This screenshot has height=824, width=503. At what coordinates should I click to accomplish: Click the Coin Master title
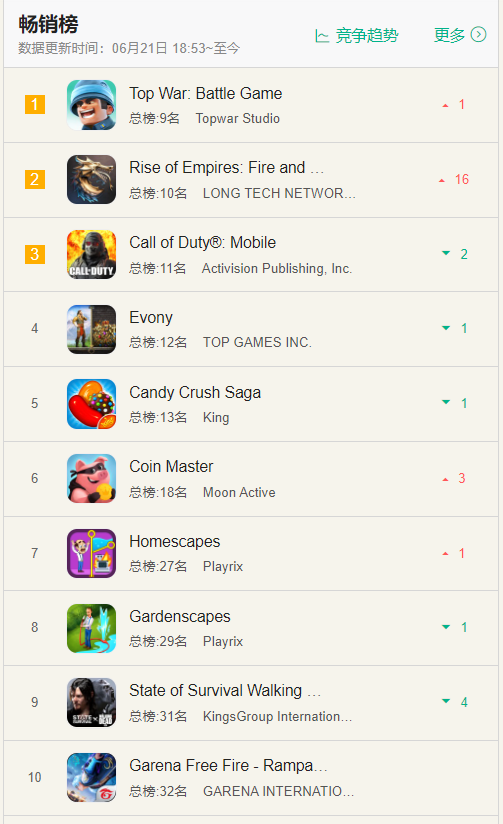click(171, 467)
